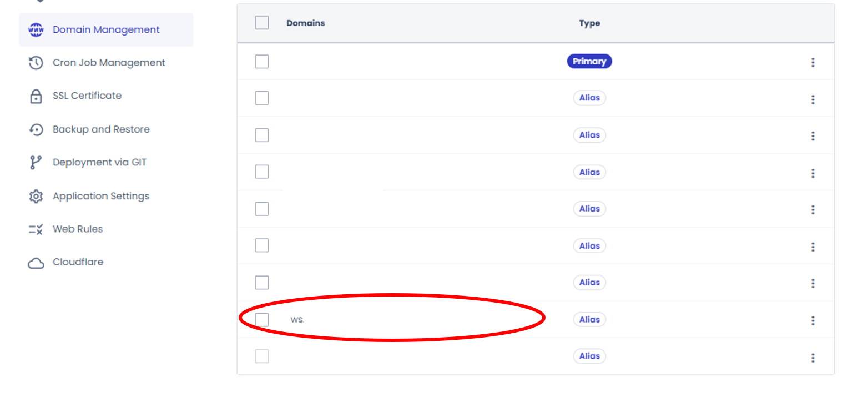Toggle the select-all checkbox in the Domains header

(x=262, y=23)
